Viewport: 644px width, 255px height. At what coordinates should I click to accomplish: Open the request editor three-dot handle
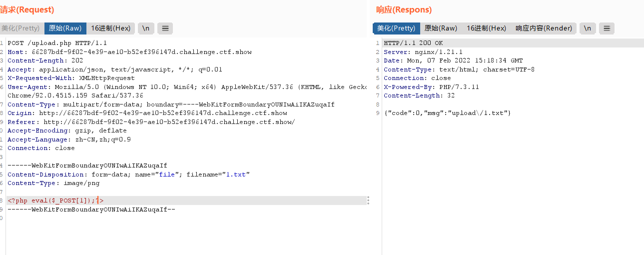pos(368,200)
